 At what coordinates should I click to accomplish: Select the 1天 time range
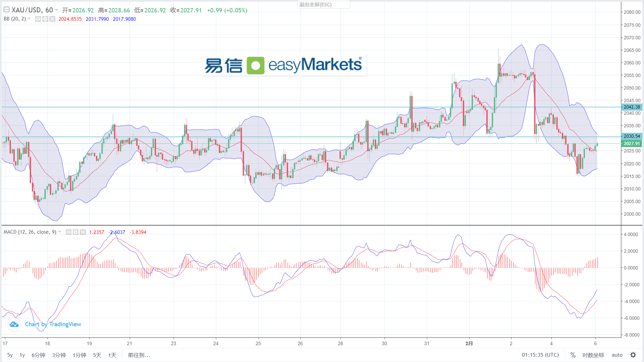click(x=112, y=355)
